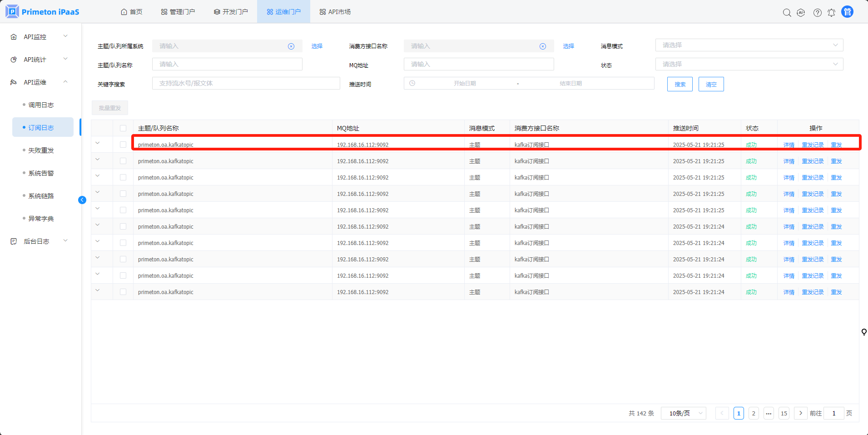
Task: Clear the 消费方接口名称 field with x icon
Action: coord(543,46)
